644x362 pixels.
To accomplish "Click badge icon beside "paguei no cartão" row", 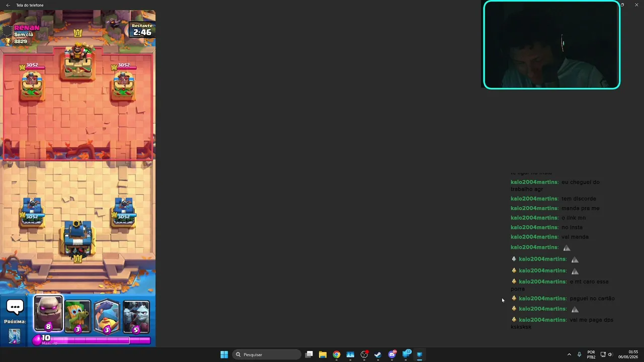I will pyautogui.click(x=514, y=298).
